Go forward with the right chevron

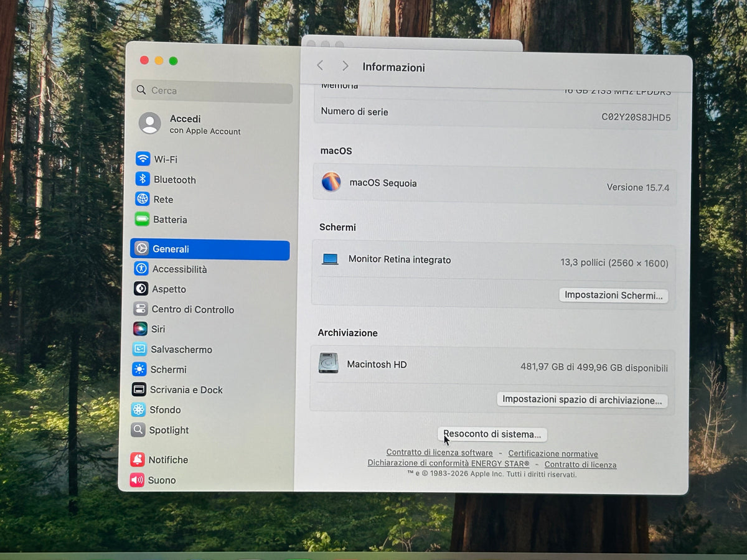coord(345,66)
